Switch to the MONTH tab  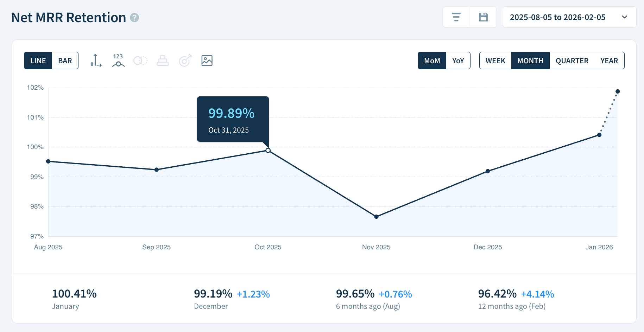tap(530, 60)
